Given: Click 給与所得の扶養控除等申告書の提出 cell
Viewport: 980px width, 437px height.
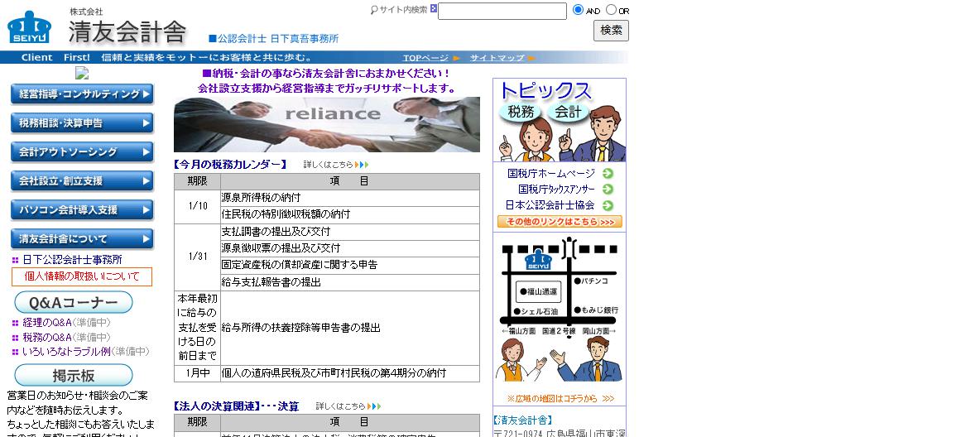Looking at the screenshot, I should tap(350, 328).
